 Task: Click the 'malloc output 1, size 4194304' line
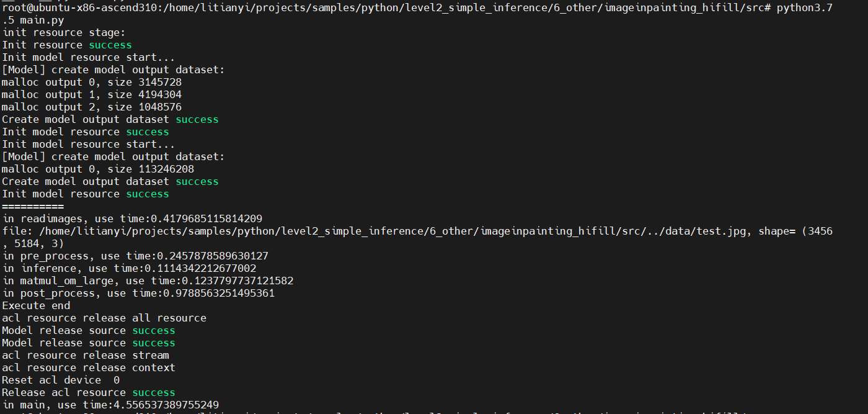point(92,94)
